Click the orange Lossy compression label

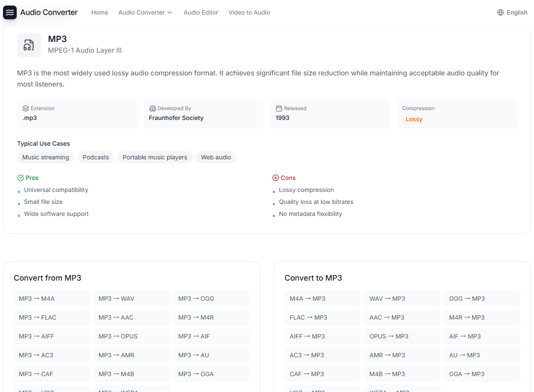point(414,119)
